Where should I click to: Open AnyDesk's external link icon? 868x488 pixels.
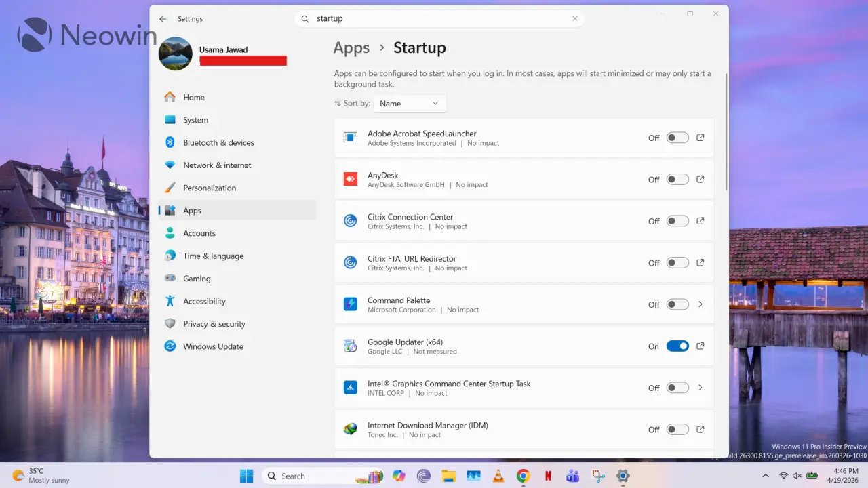(700, 179)
